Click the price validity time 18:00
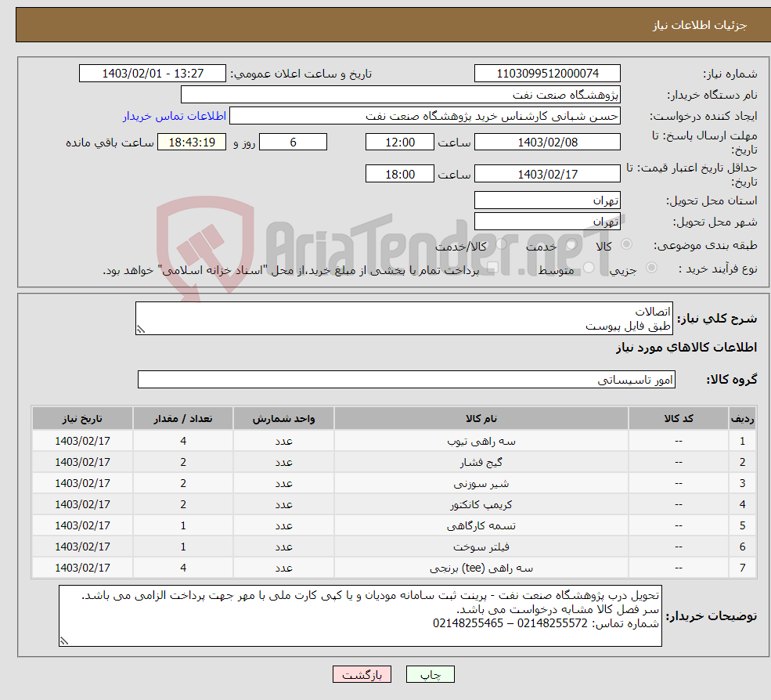771x700 pixels. coord(400,174)
